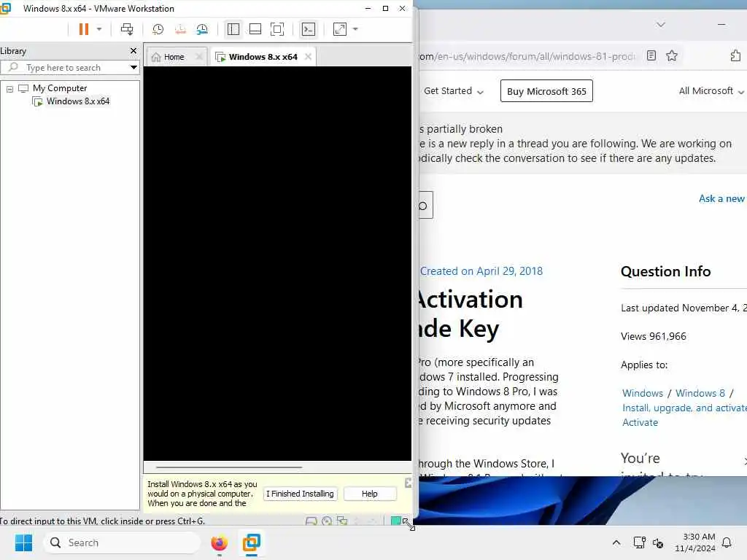The image size is (747, 560).
Task: Close the Home tab
Action: 199,57
